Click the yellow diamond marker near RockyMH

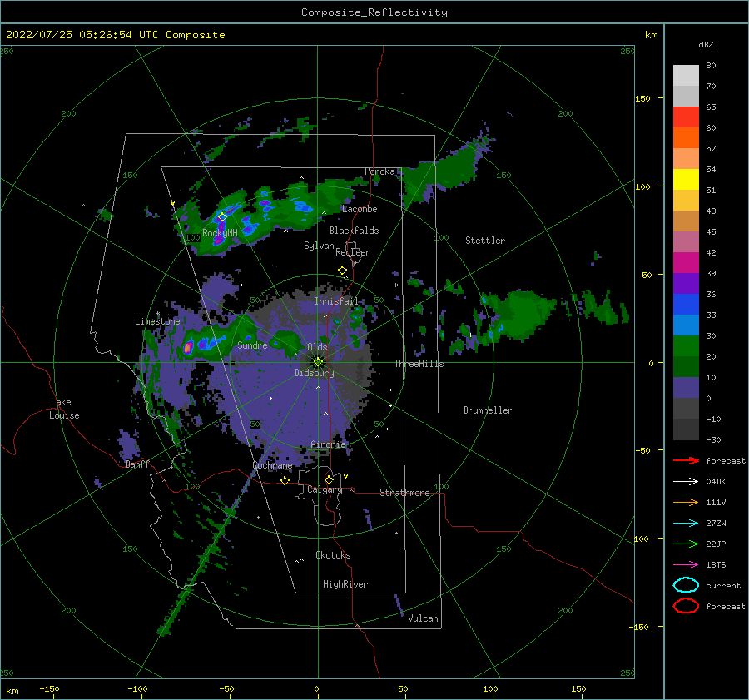click(221, 217)
